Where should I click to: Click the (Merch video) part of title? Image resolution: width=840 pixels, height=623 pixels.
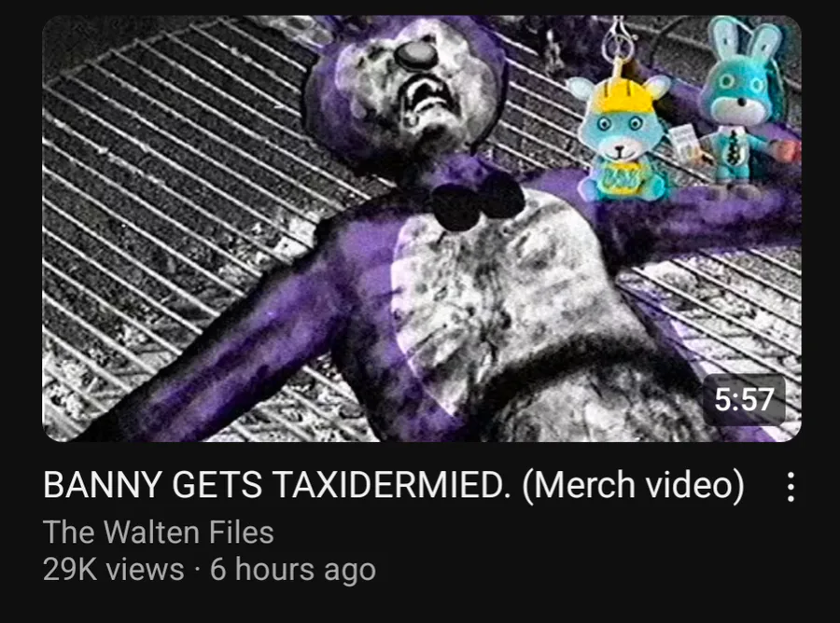(633, 485)
